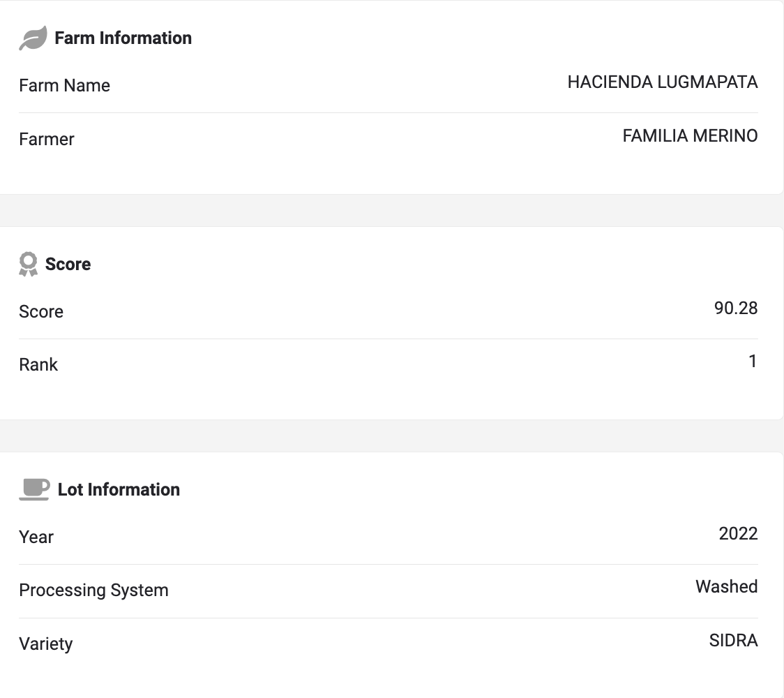Select the HACIENDA LUGMAPATA farm name value

662,82
